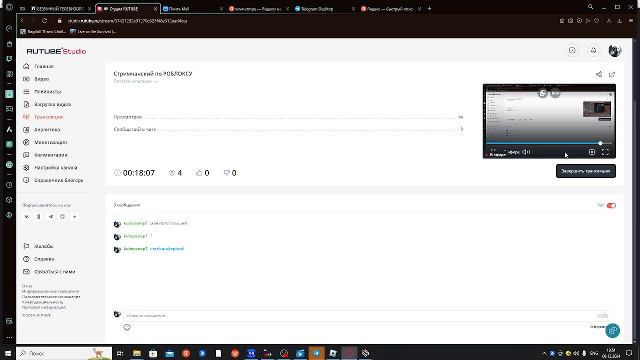Click the chat message input field
The width and height of the screenshot is (640, 360).
[367, 316]
